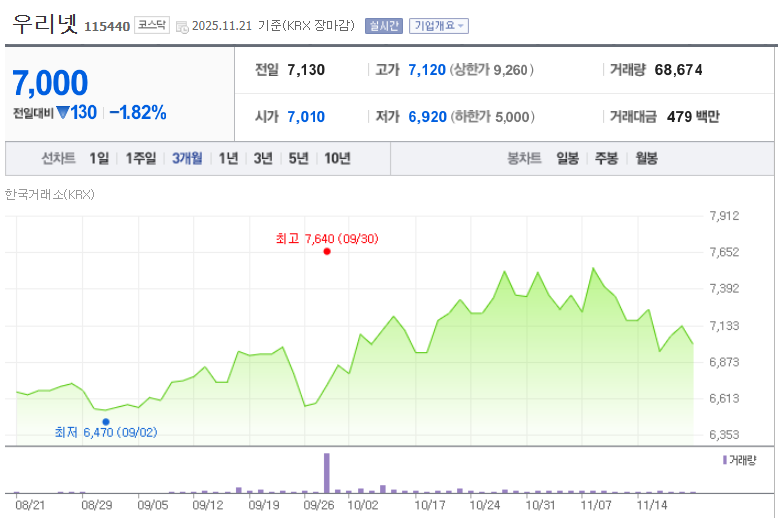The width and height of the screenshot is (778, 518).
Task: Open the 기업개요 dropdown
Action: (439, 26)
